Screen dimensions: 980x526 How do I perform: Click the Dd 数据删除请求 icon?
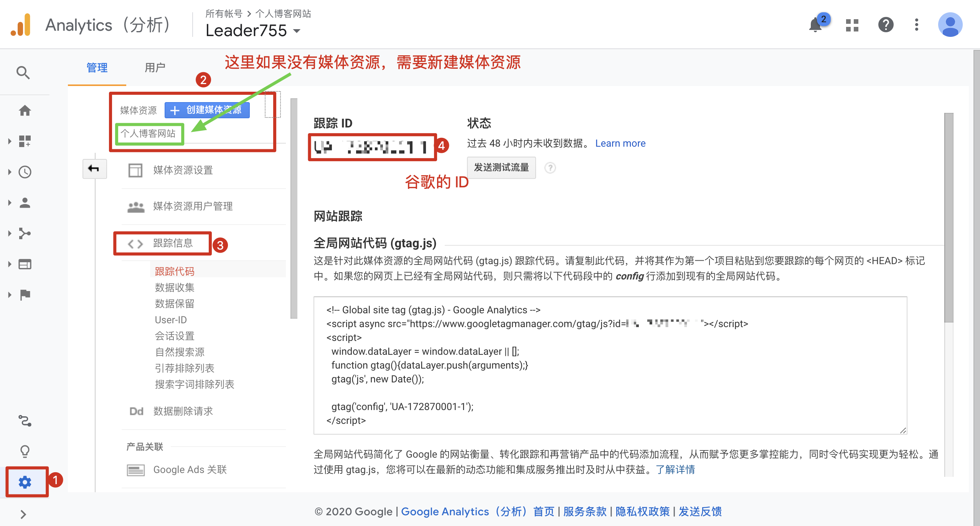[x=136, y=411]
